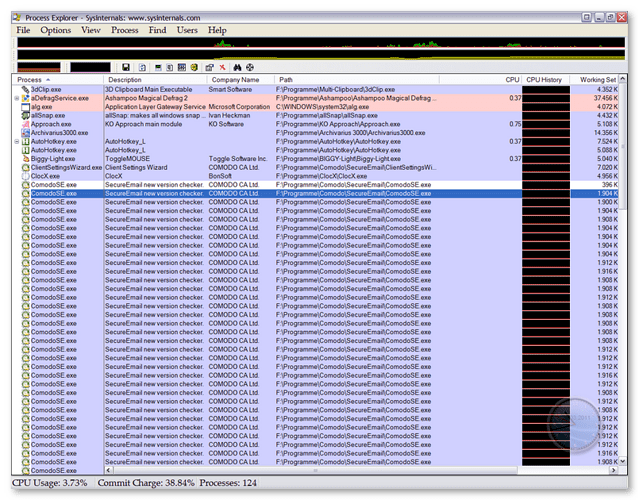
Task: Click the DLL/handle view toolbar icon
Action: tap(194, 68)
